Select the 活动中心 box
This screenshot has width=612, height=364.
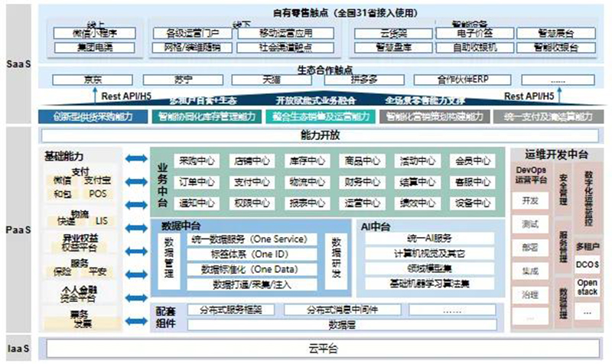417,161
